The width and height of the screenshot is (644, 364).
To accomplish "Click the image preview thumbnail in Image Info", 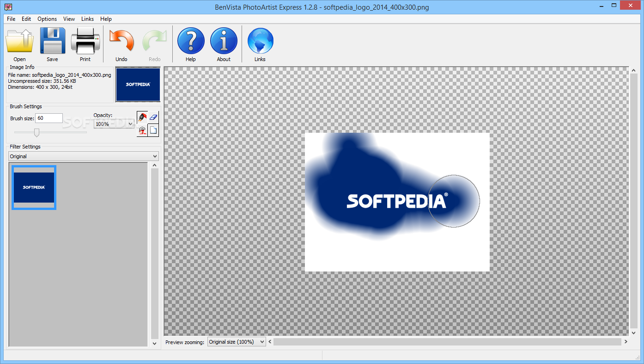I will 138,85.
